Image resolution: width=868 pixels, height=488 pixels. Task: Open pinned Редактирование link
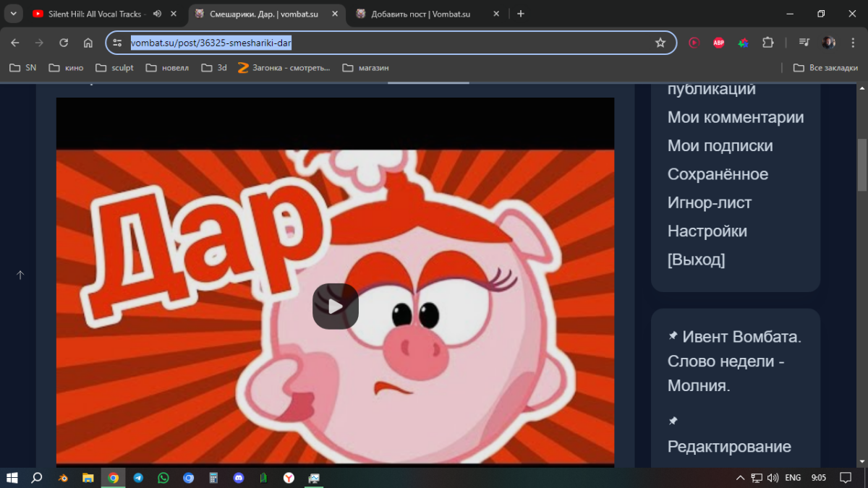click(x=729, y=447)
